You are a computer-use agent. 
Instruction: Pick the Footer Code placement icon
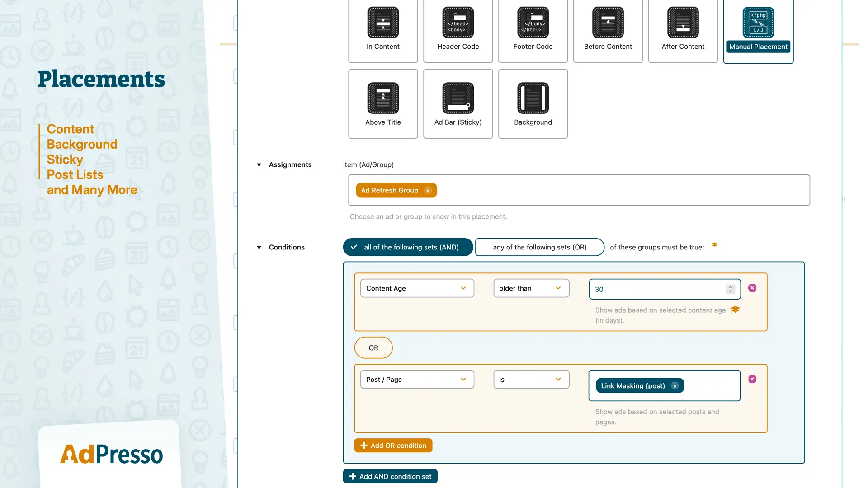coord(533,22)
